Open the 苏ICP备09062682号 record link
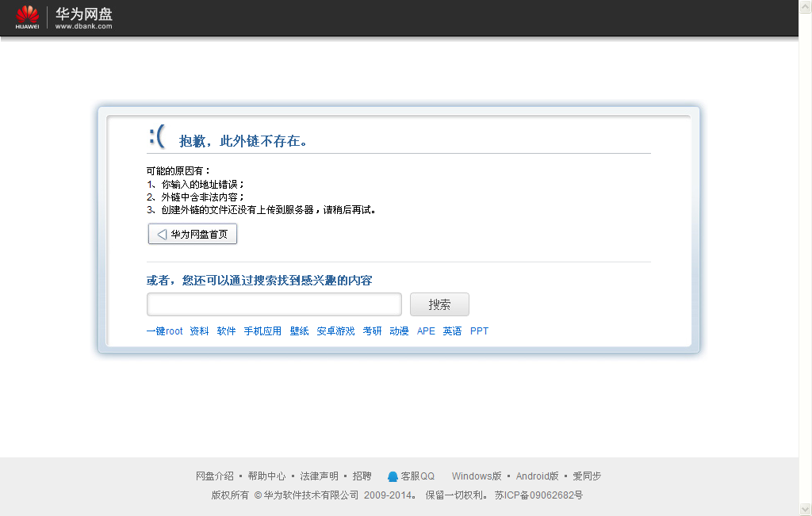Screen dimensions: 812x516 [538, 495]
